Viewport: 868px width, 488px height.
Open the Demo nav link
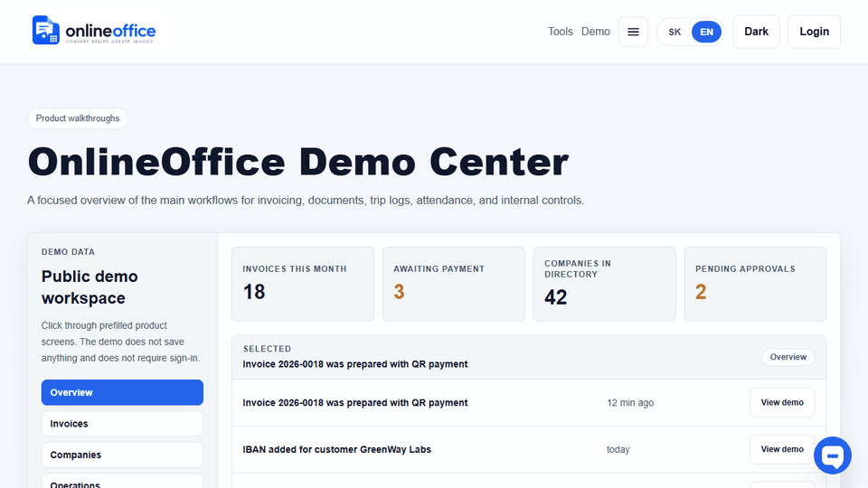tap(596, 32)
